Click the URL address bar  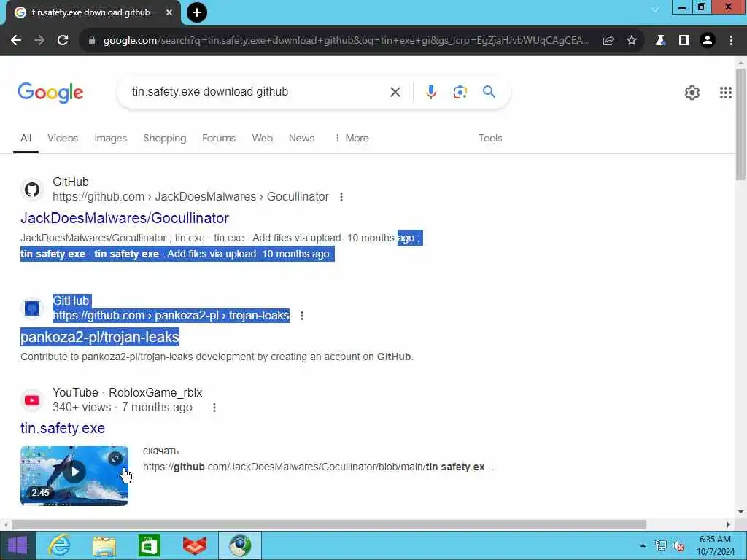tap(347, 41)
